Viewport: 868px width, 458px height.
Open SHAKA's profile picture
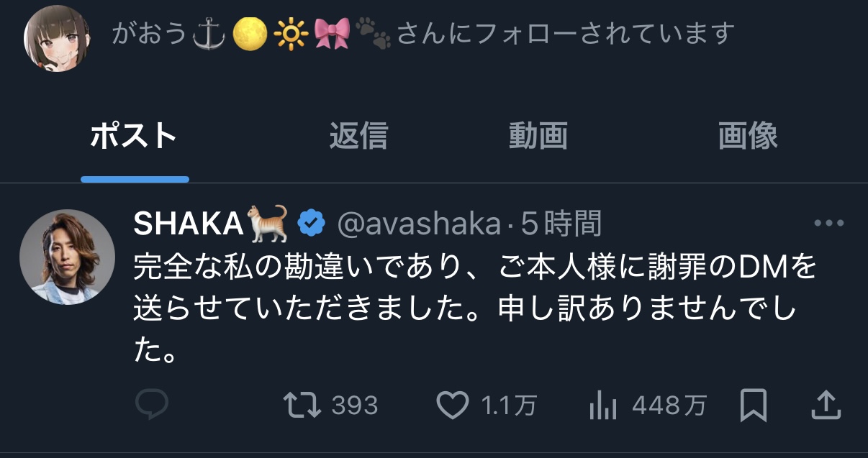(66, 258)
